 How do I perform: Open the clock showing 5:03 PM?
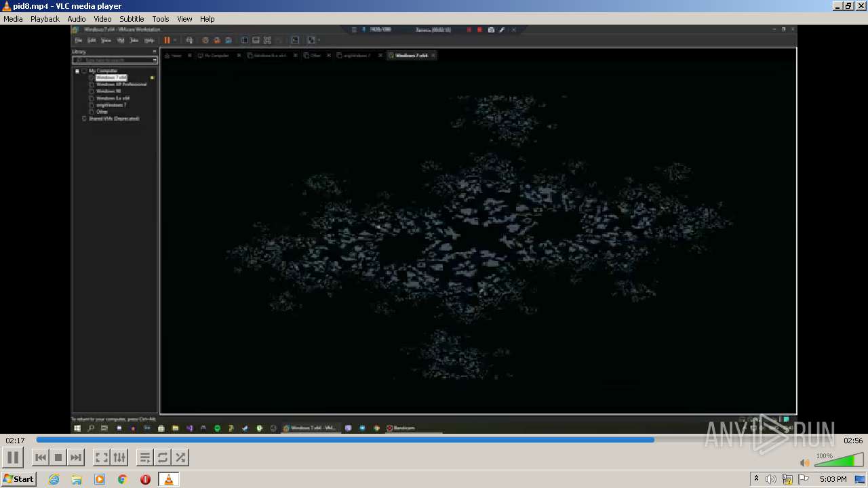pos(833,479)
